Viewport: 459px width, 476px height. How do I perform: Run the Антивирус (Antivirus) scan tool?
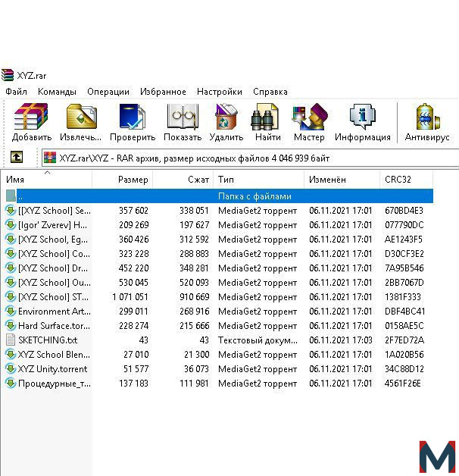(427, 117)
